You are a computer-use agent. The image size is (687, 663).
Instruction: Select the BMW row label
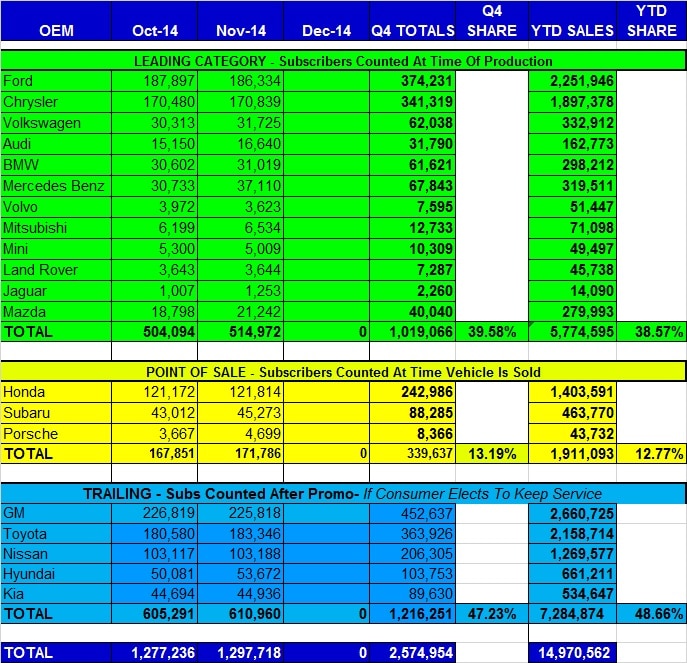pyautogui.click(x=56, y=165)
